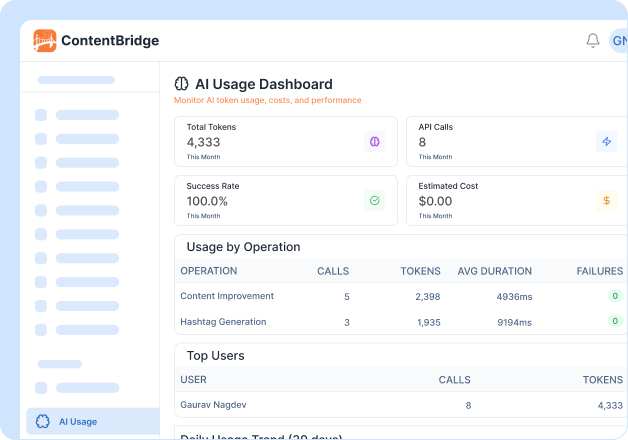Click the Total Tokens card label
Screen dimensions: 628x440
[x=211, y=127]
